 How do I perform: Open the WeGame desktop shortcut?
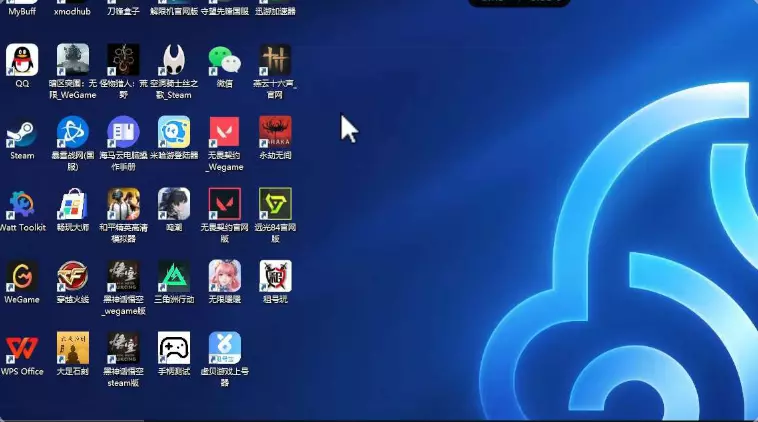[22, 276]
